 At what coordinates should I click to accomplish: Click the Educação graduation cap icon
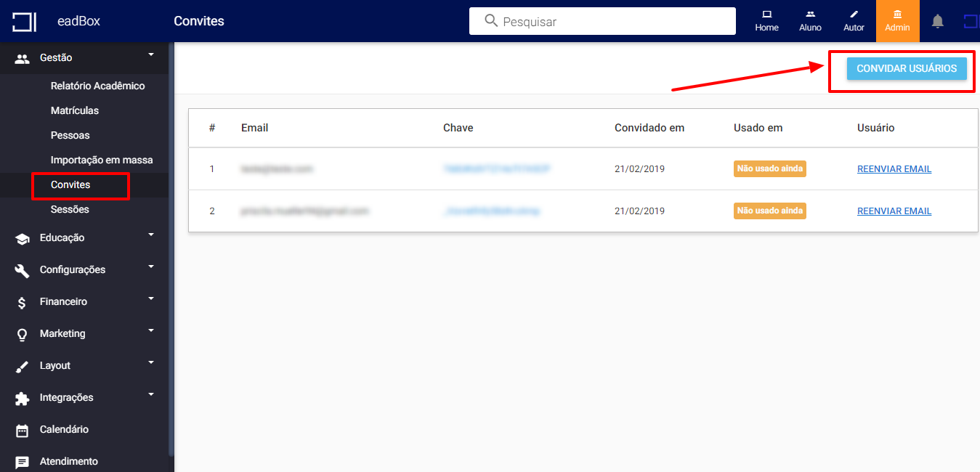(x=23, y=238)
